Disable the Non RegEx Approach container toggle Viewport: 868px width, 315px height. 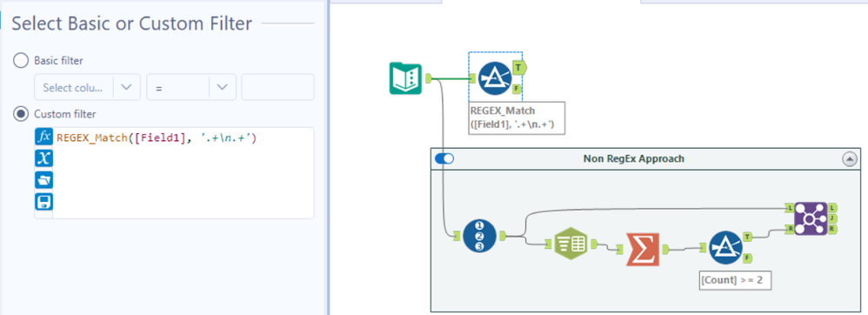(x=444, y=159)
